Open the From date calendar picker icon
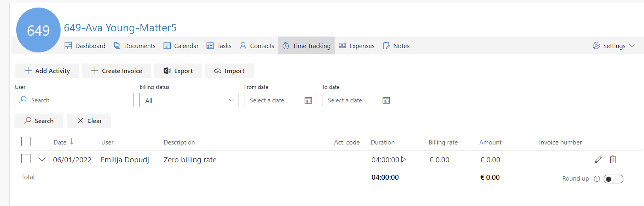Image resolution: width=644 pixels, height=206 pixels. tap(308, 100)
